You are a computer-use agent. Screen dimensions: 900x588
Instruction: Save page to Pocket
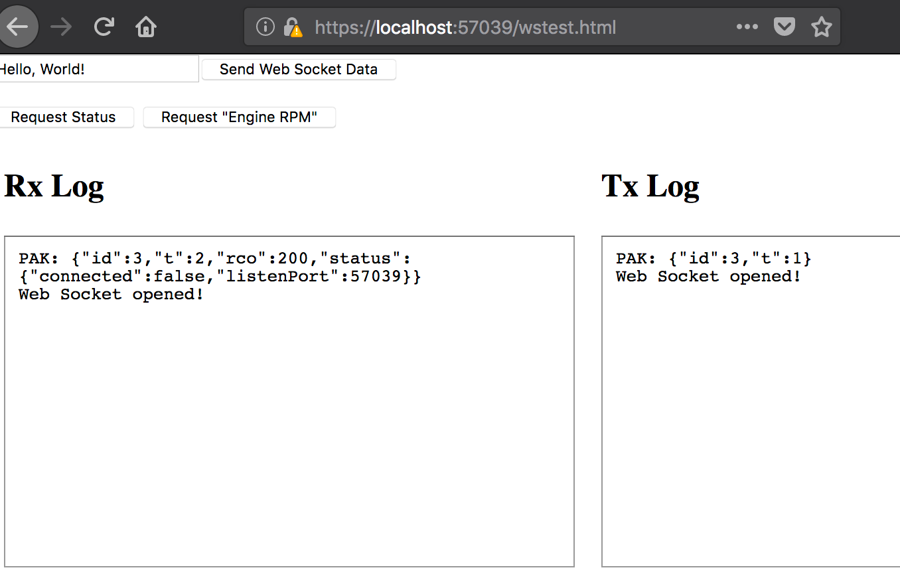tap(785, 27)
